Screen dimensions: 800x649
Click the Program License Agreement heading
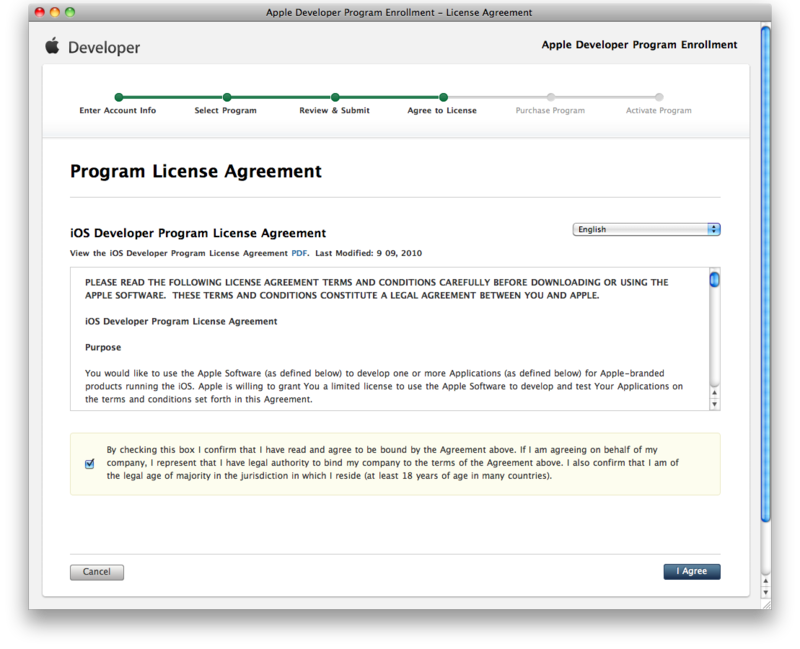pyautogui.click(x=196, y=171)
